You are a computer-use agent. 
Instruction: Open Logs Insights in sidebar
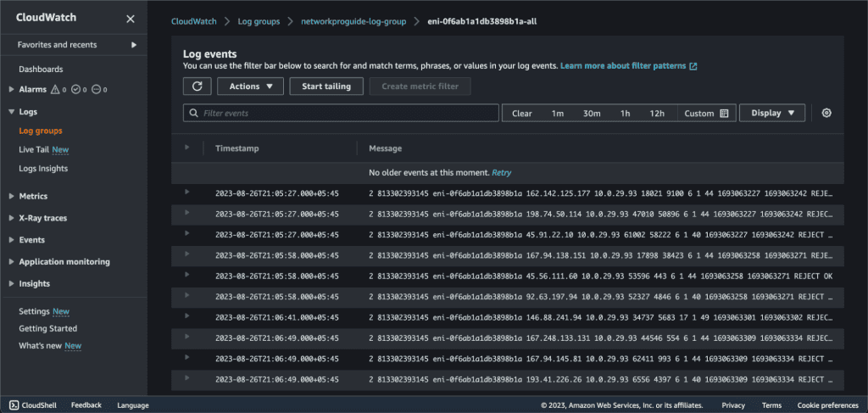43,168
